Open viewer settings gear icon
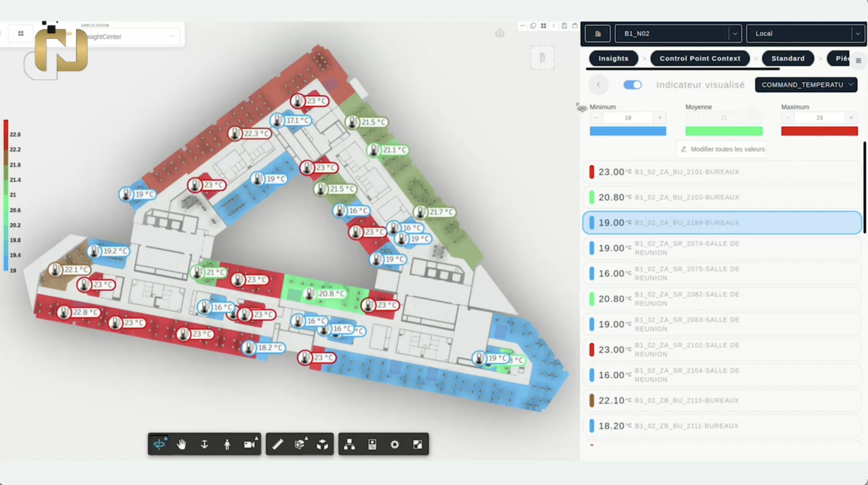This screenshot has width=868, height=485. pyautogui.click(x=395, y=444)
